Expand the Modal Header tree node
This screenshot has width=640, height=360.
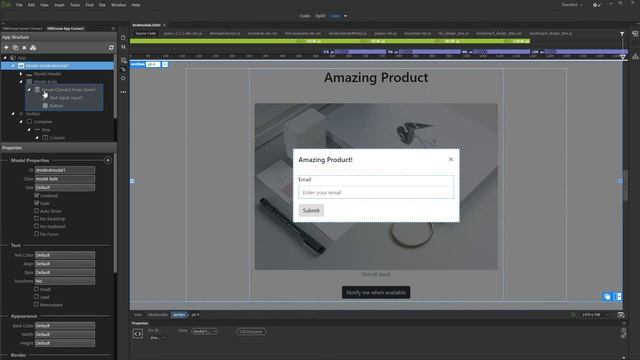click(x=21, y=74)
